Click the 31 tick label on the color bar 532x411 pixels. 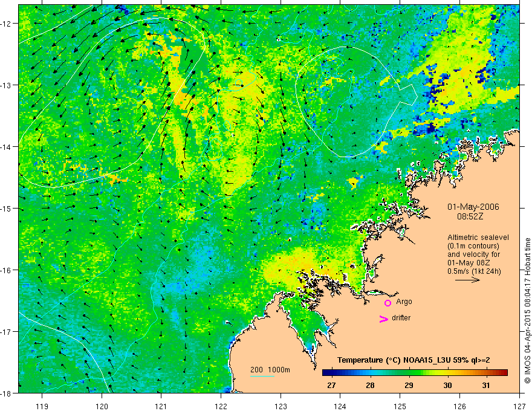point(486,385)
